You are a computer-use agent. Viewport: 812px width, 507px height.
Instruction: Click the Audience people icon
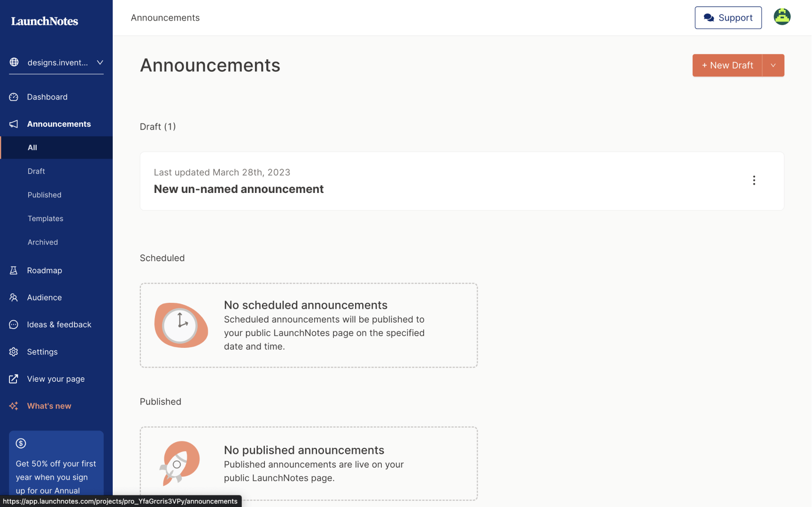click(x=14, y=298)
